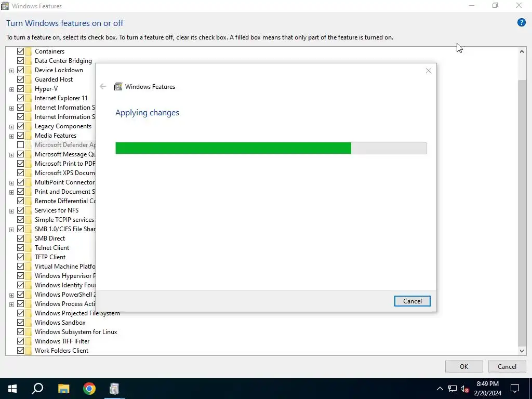Image resolution: width=532 pixels, height=399 pixels.
Task: Click the Windows Sandbox folder icon
Action: 28,323
